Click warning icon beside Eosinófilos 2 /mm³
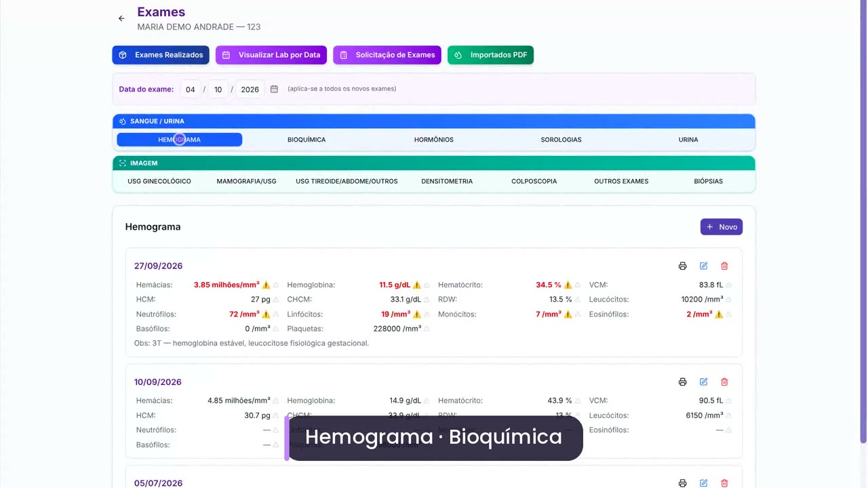The width and height of the screenshot is (868, 488). (719, 314)
